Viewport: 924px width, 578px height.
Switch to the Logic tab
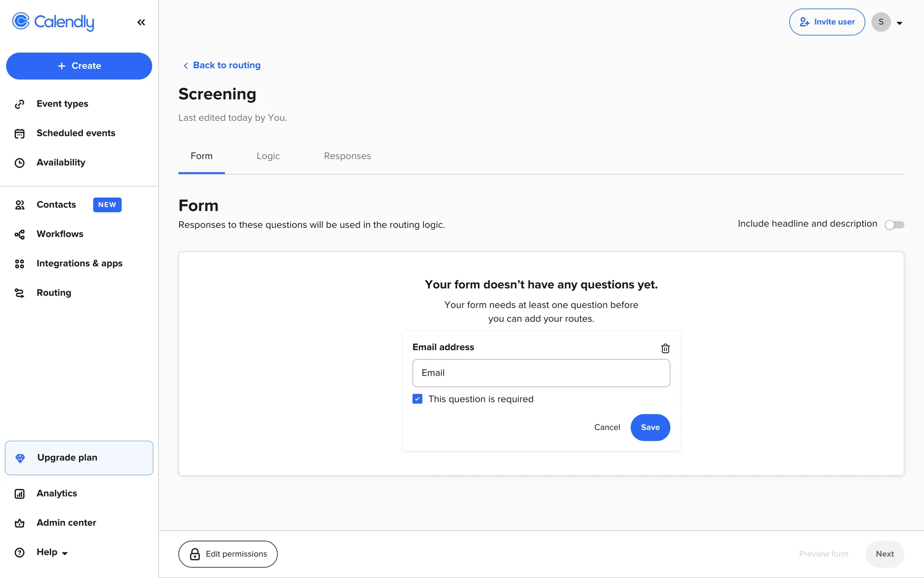[x=268, y=156]
